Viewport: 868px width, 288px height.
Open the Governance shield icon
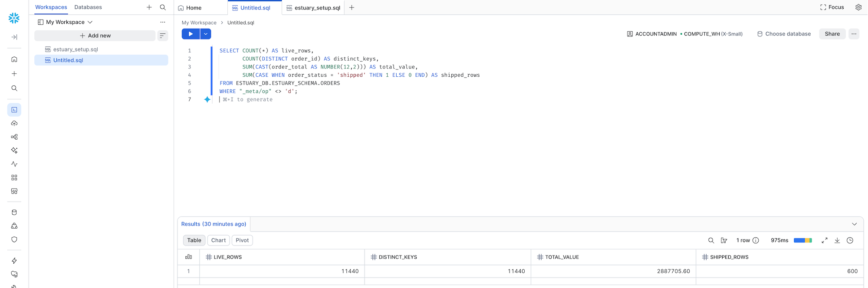[14, 239]
